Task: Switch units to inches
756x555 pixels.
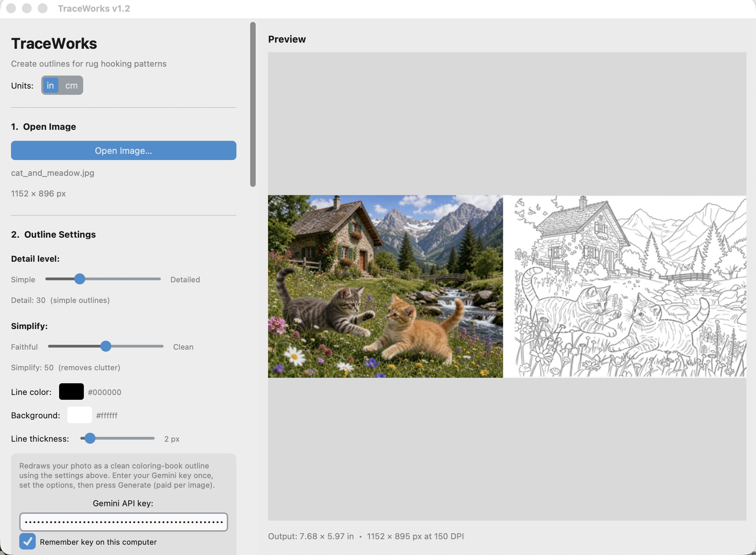Action: pyautogui.click(x=50, y=86)
